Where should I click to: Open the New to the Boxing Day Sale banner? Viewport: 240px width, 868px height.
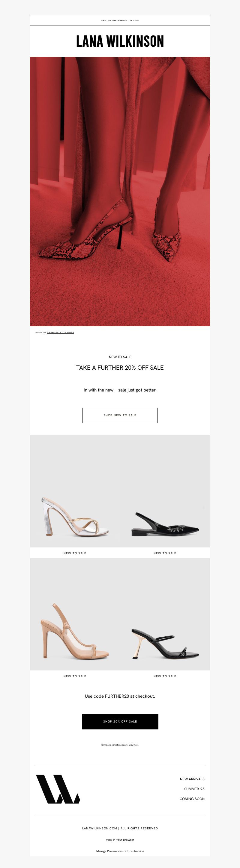(120, 20)
